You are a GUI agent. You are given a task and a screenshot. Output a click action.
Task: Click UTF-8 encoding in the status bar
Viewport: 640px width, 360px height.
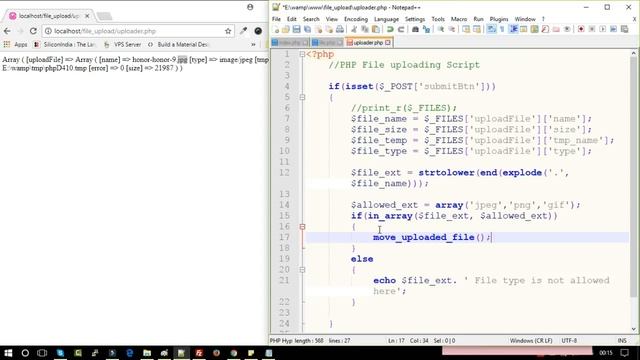[x=569, y=340]
